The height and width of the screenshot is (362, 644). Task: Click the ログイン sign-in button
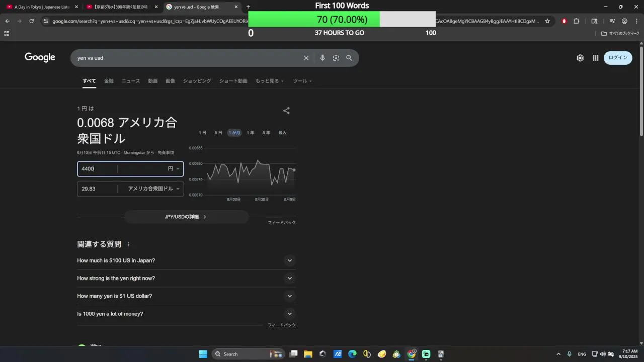click(618, 58)
